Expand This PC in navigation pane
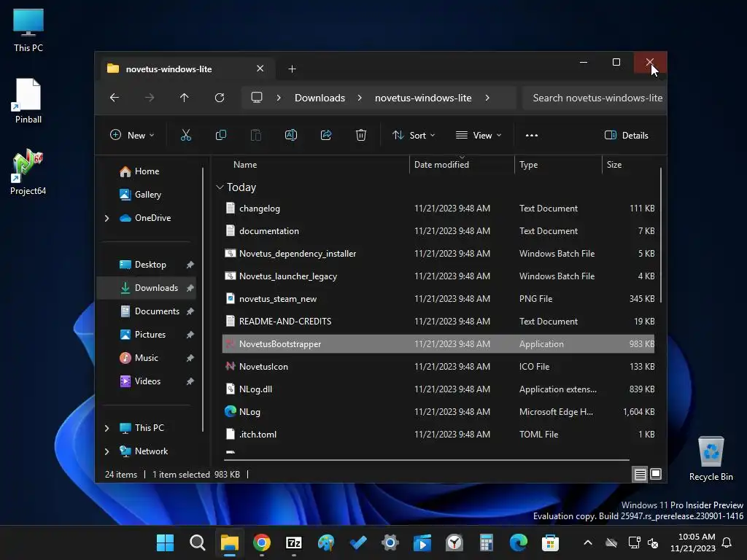Image resolution: width=747 pixels, height=560 pixels. (x=107, y=428)
